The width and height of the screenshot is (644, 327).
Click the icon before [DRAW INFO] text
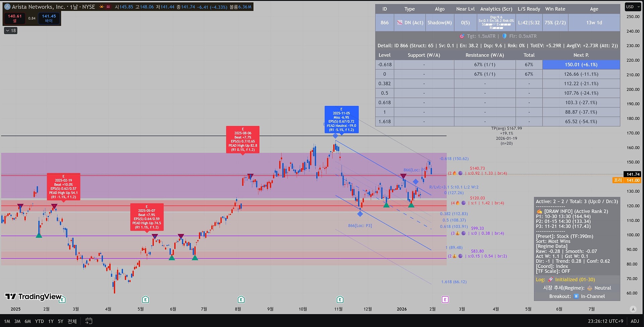coord(539,211)
